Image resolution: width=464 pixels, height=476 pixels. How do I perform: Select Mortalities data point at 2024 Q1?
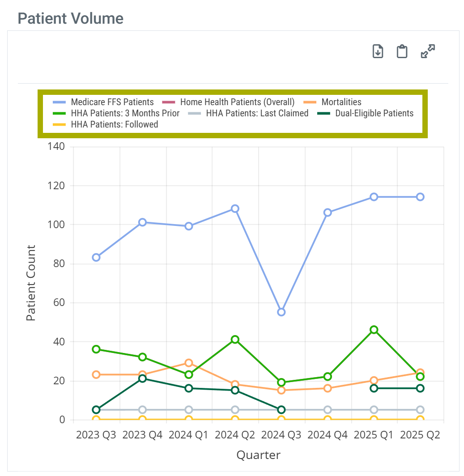[188, 363]
